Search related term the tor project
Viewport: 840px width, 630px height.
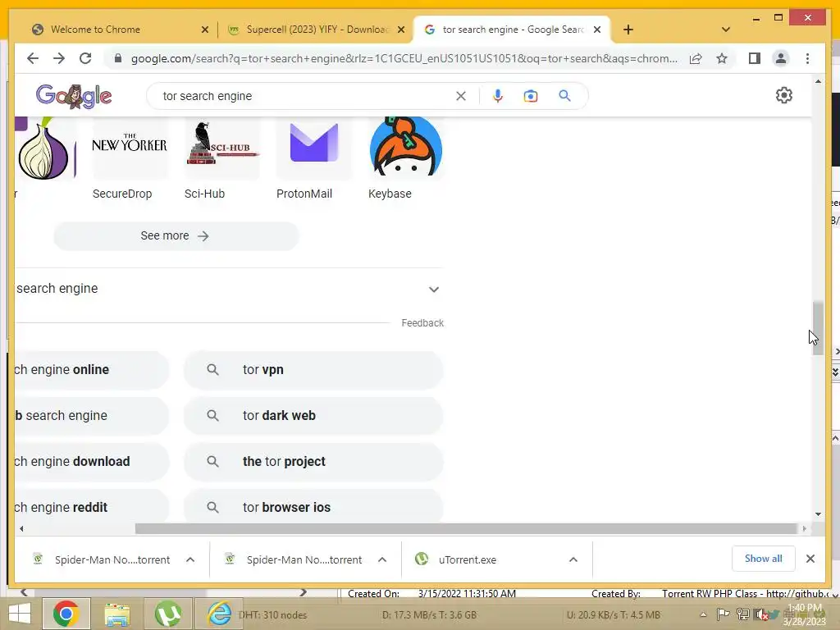point(313,462)
